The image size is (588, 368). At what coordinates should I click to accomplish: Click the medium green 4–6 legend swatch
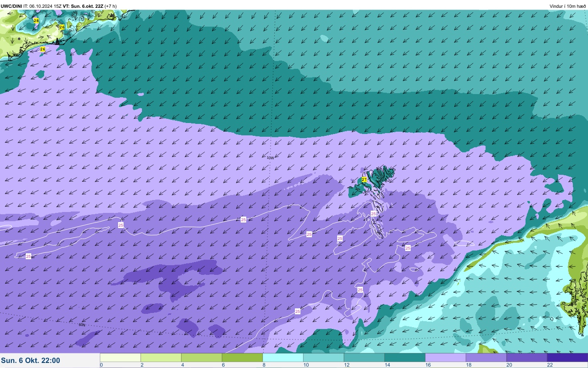(202, 357)
